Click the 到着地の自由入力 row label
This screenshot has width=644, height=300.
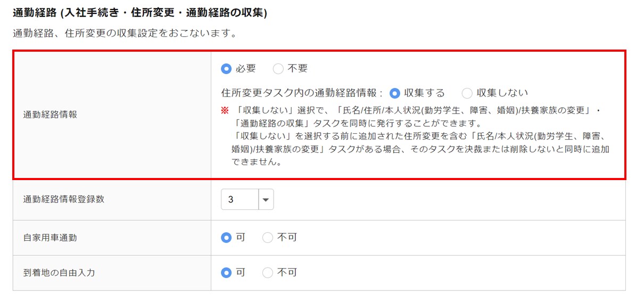pyautogui.click(x=59, y=273)
